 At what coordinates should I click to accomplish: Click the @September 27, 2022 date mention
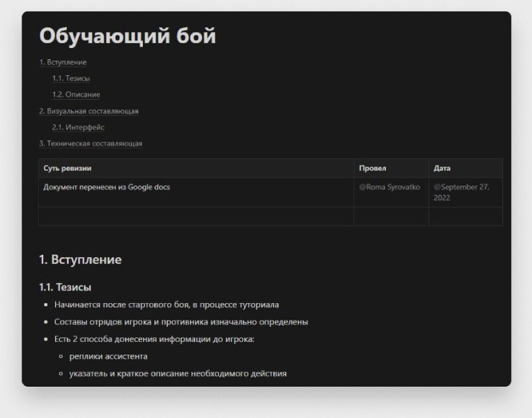(x=462, y=192)
